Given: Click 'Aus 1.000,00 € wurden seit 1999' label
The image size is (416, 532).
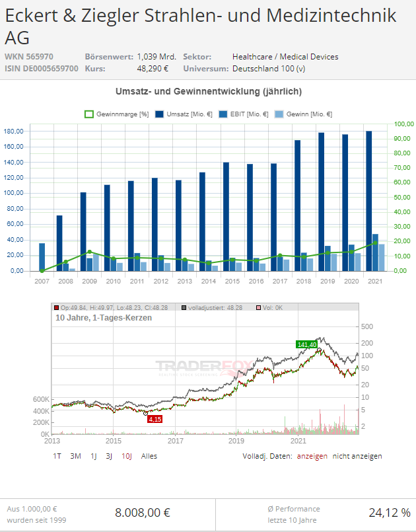Looking at the screenshot, I should coord(36,514).
